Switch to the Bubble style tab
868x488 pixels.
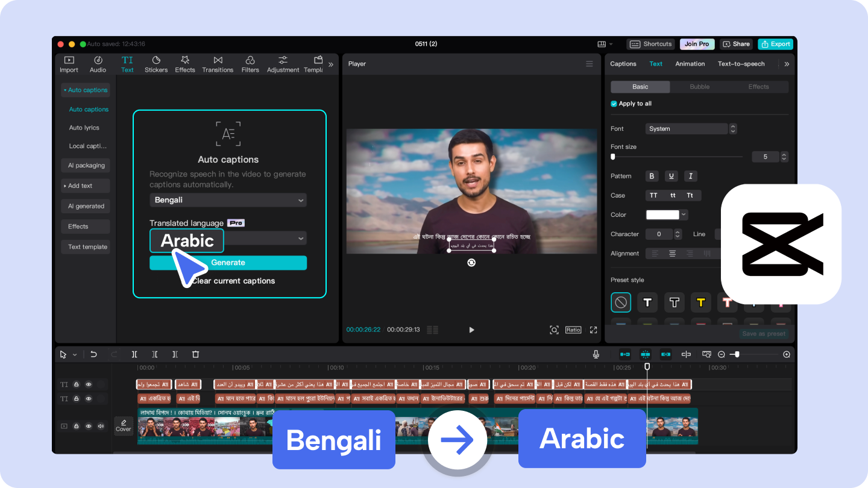pos(699,86)
